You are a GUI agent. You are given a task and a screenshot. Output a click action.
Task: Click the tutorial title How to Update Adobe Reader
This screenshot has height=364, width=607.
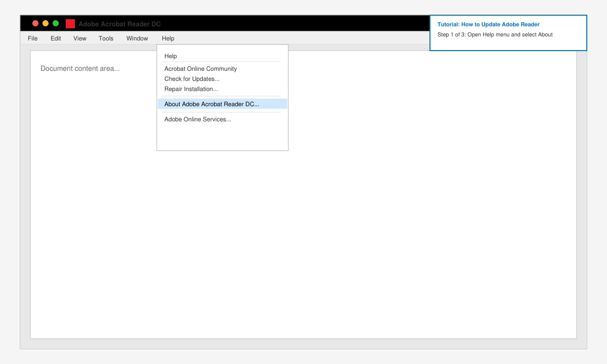[489, 24]
